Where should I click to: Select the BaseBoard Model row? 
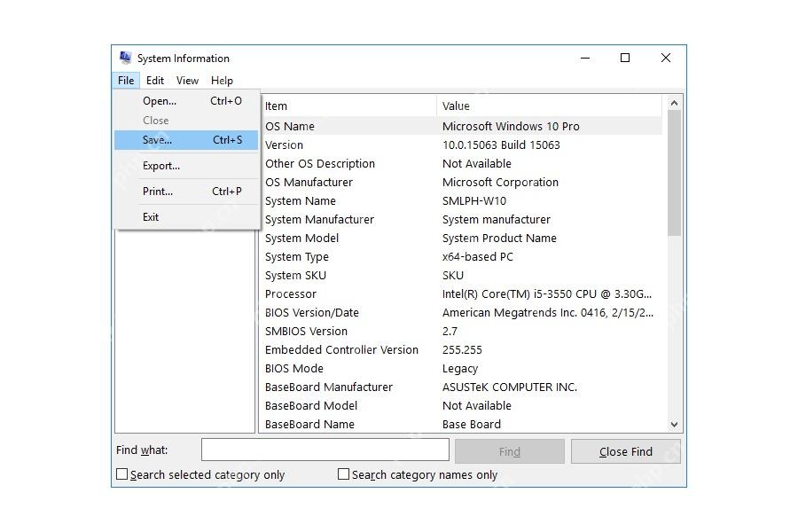(461, 406)
